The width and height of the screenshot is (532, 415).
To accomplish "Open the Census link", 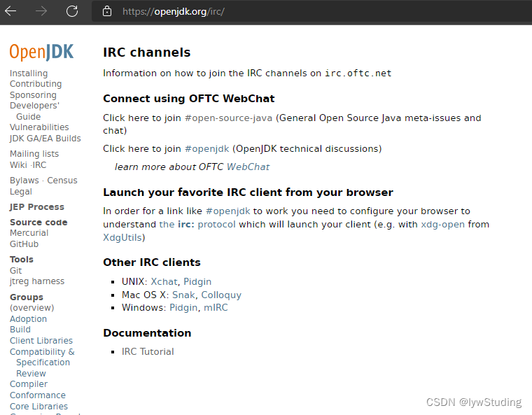I will pos(62,180).
